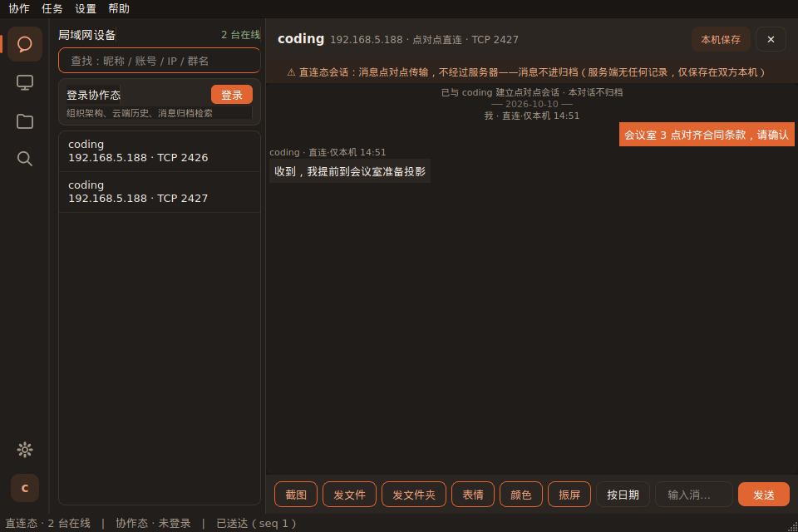This screenshot has height=532, width=798.
Task: Click the 本机保存 button
Action: 720,39
